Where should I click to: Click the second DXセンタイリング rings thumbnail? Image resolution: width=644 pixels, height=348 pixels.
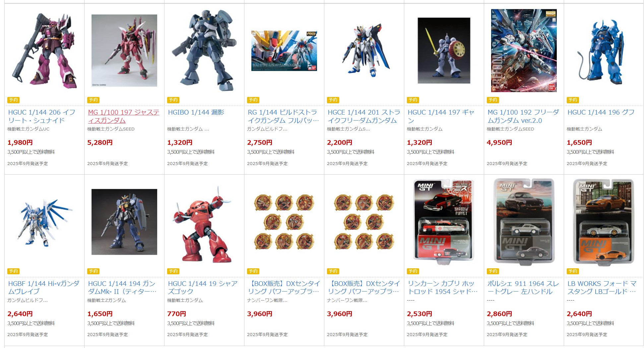pyautogui.click(x=364, y=222)
